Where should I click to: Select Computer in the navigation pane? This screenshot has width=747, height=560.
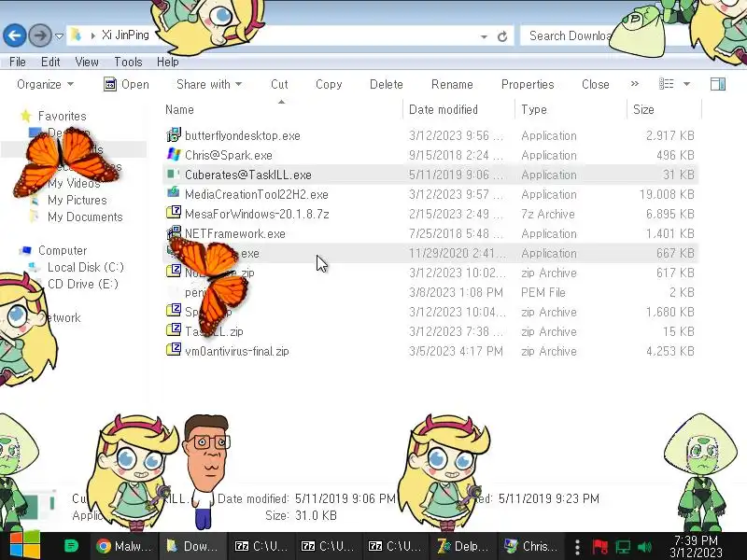(x=63, y=250)
